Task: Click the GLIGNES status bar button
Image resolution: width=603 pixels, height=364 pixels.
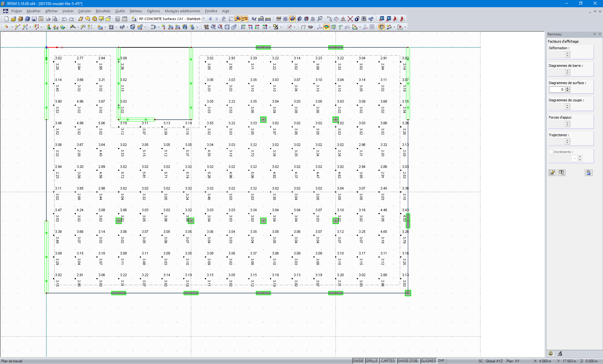Action: pyautogui.click(x=428, y=361)
